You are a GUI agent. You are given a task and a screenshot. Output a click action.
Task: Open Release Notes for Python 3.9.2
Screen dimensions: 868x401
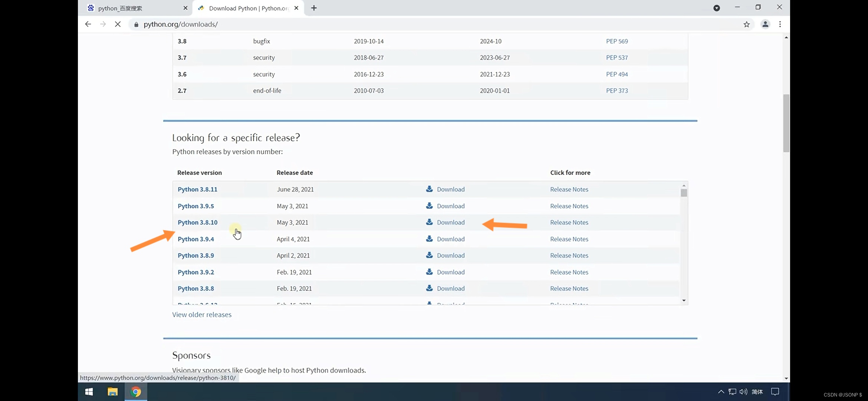pyautogui.click(x=569, y=272)
